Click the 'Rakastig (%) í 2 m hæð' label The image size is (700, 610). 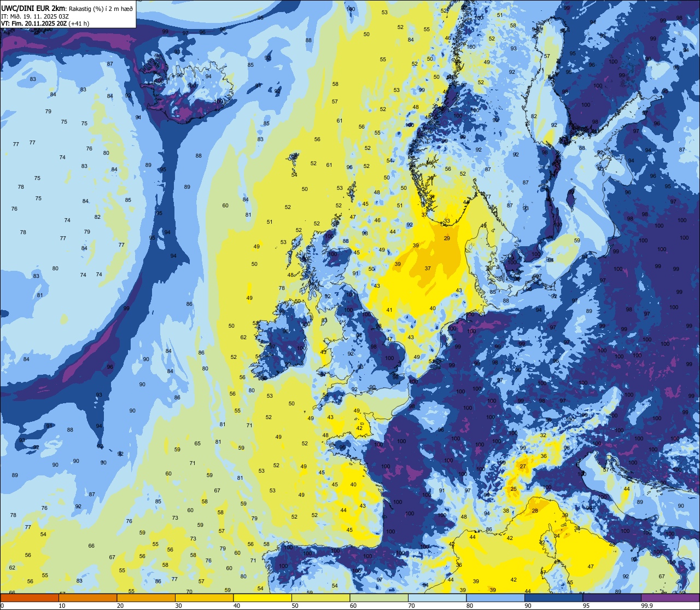pyautogui.click(x=100, y=8)
